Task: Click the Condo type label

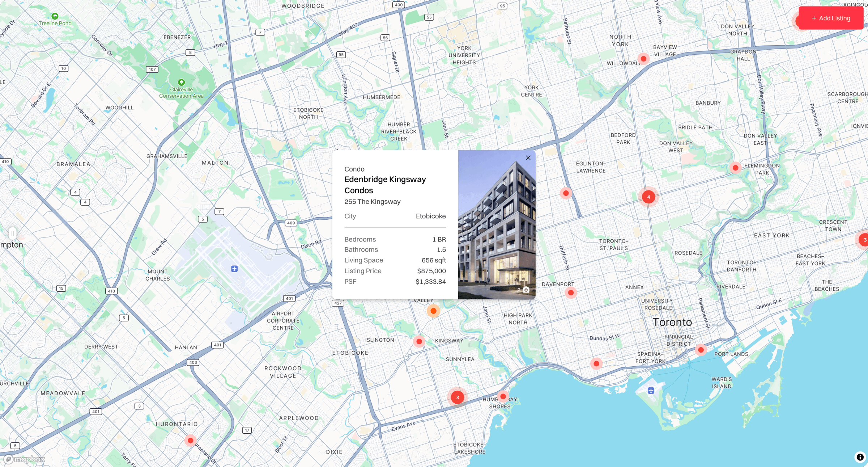Action: coord(354,169)
